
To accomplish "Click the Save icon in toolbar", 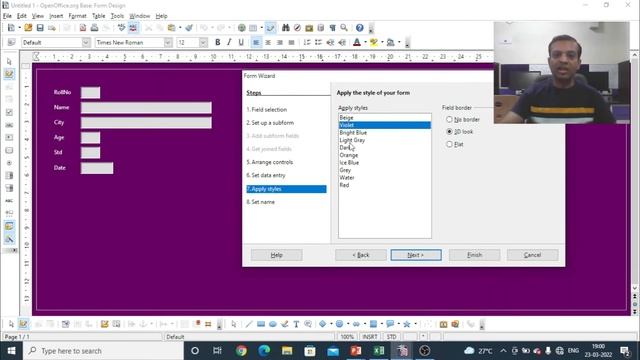I will pyautogui.click(x=40, y=28).
